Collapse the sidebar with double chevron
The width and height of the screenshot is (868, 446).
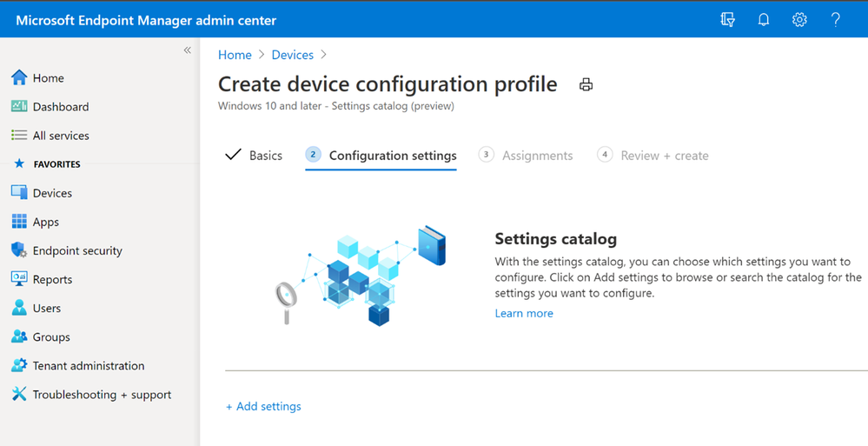[x=187, y=50]
